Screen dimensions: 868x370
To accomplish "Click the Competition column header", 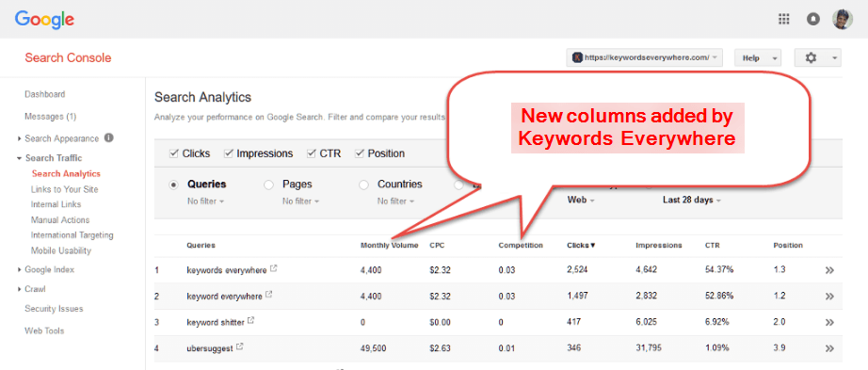I will pyautogui.click(x=521, y=245).
